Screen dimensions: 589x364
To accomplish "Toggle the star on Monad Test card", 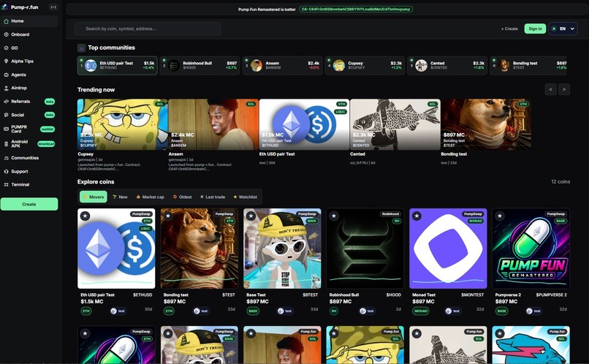I will tap(417, 216).
